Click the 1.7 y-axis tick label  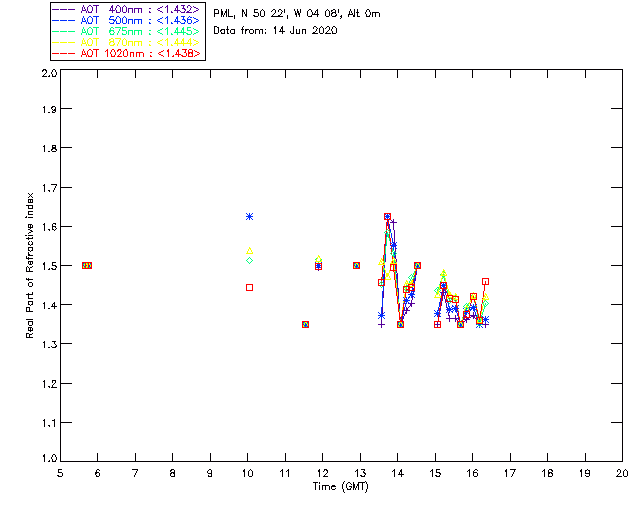(49, 188)
